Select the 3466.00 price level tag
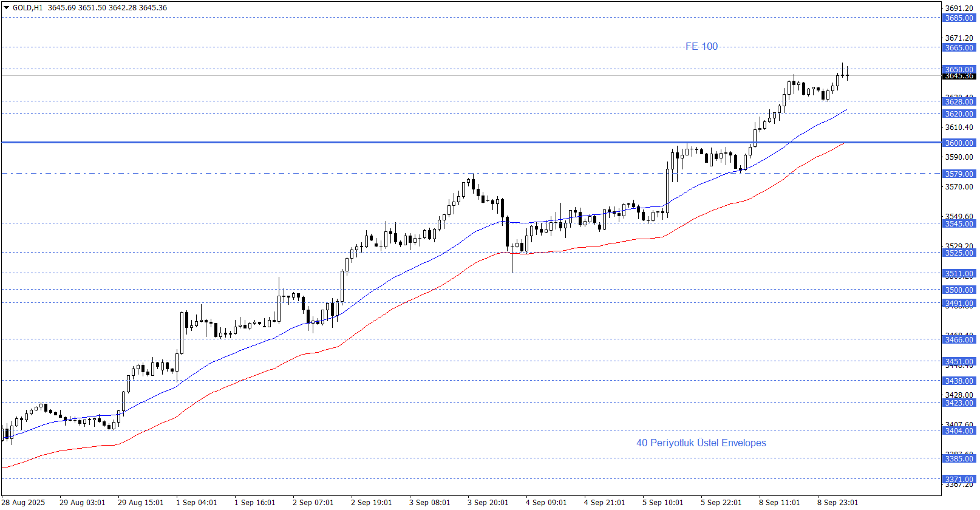980x510 pixels. pos(959,339)
